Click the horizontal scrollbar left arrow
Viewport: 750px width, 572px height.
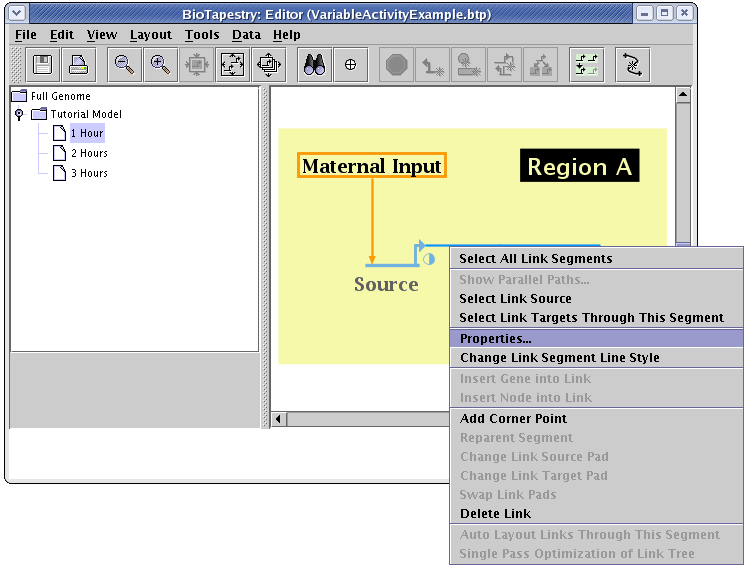280,419
